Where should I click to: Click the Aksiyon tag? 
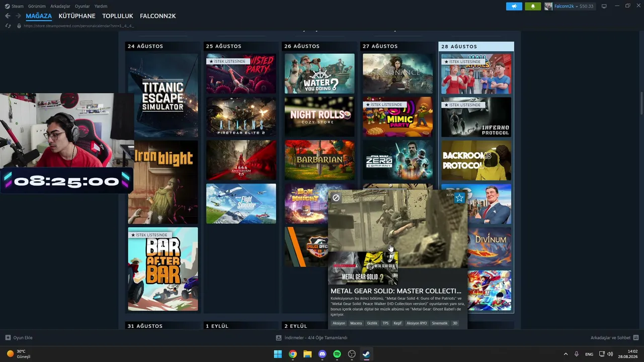339,323
